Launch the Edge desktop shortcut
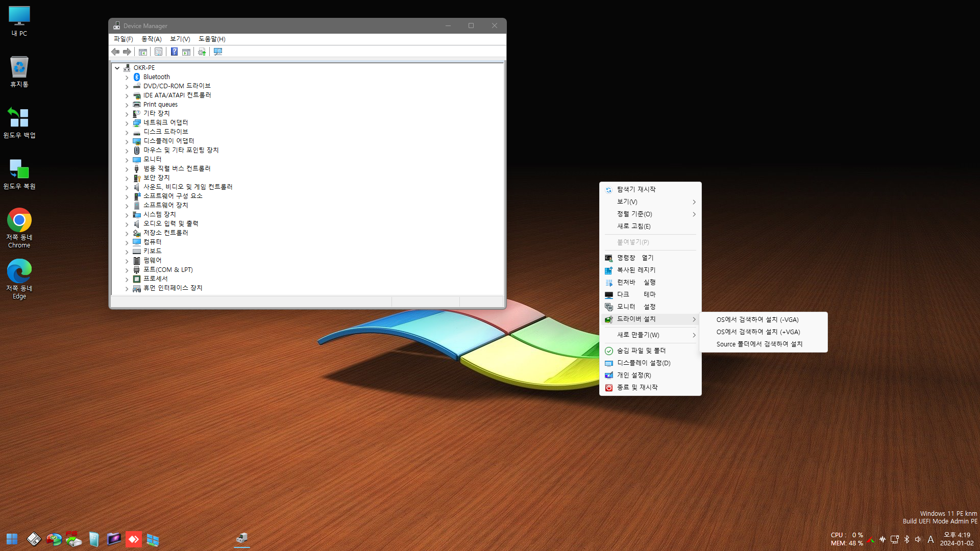Screen dimensions: 980x551 (x=19, y=279)
